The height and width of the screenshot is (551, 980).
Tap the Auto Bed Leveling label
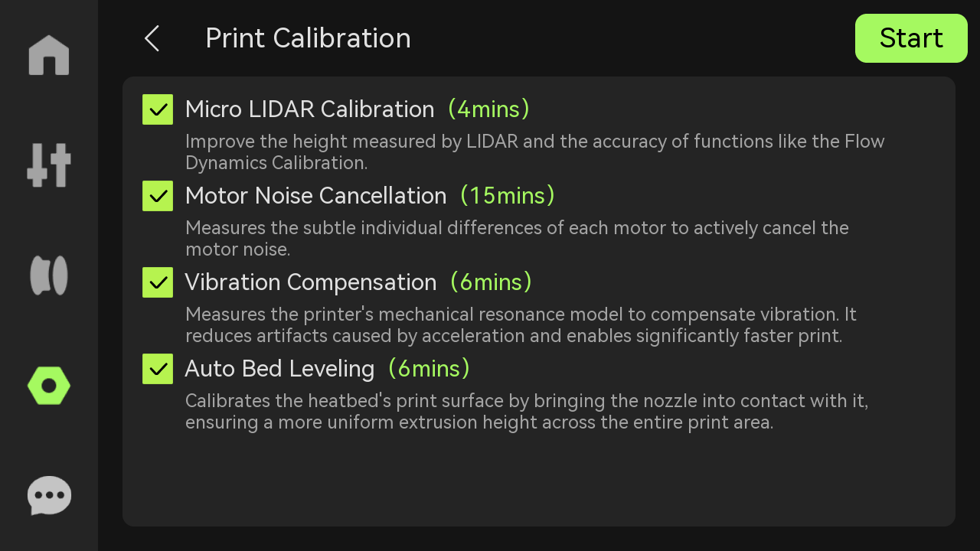(x=279, y=369)
